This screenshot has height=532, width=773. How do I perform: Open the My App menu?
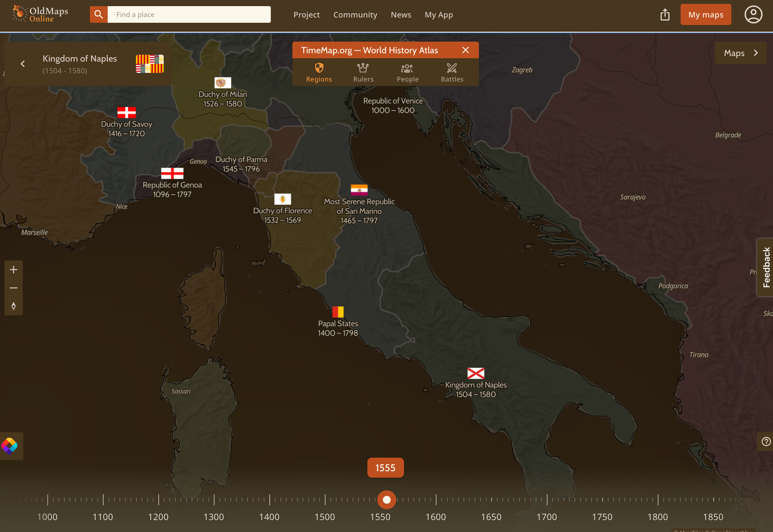(x=439, y=15)
